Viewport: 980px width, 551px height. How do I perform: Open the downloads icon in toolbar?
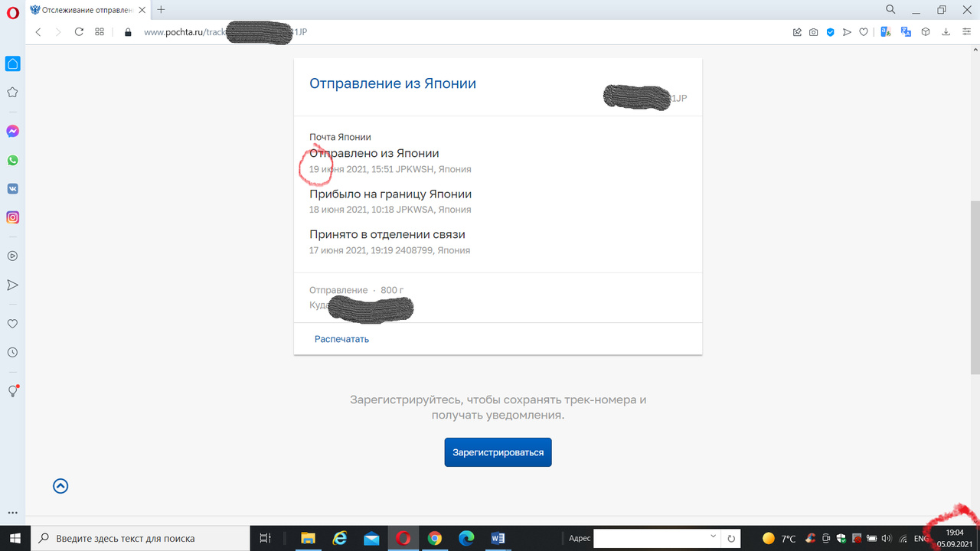click(946, 32)
